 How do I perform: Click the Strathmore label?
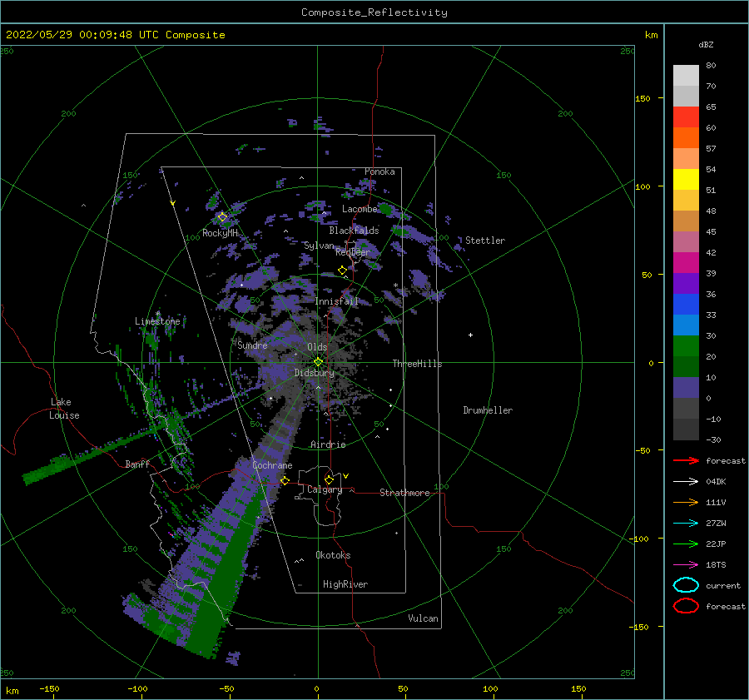click(404, 493)
